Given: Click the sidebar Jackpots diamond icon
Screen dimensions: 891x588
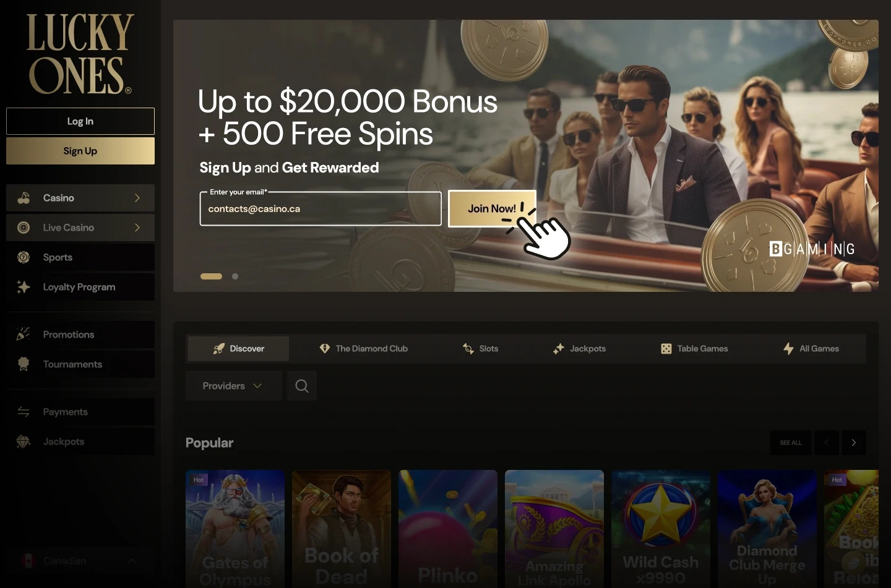Looking at the screenshot, I should 24,441.
